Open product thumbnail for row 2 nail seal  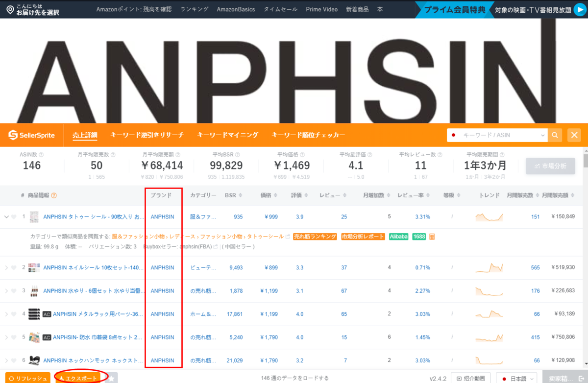pyautogui.click(x=34, y=267)
